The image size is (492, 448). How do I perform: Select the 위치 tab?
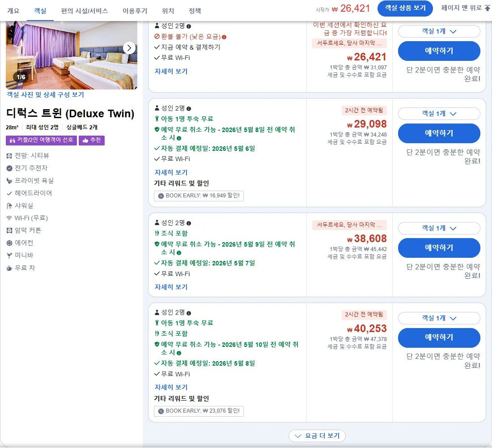coord(168,11)
